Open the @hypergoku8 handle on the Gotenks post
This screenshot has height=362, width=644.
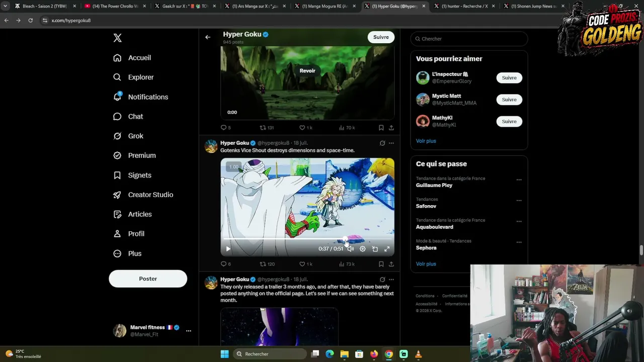273,143
